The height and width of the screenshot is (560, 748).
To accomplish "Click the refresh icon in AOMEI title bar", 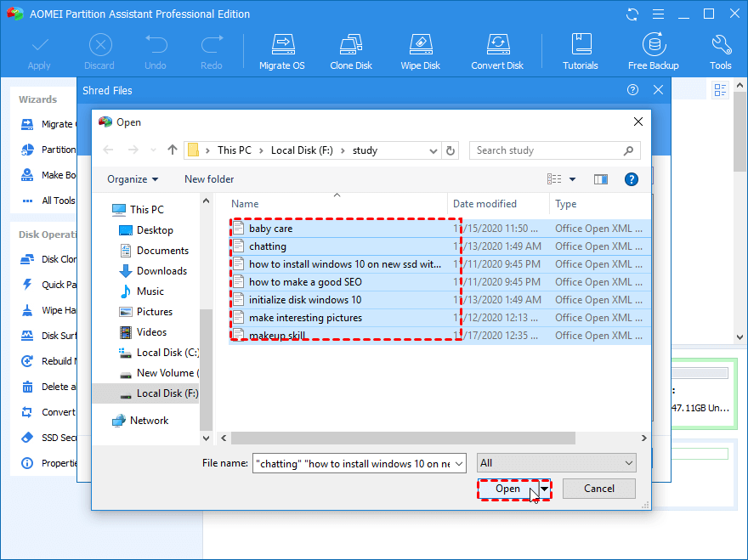I will (x=632, y=14).
